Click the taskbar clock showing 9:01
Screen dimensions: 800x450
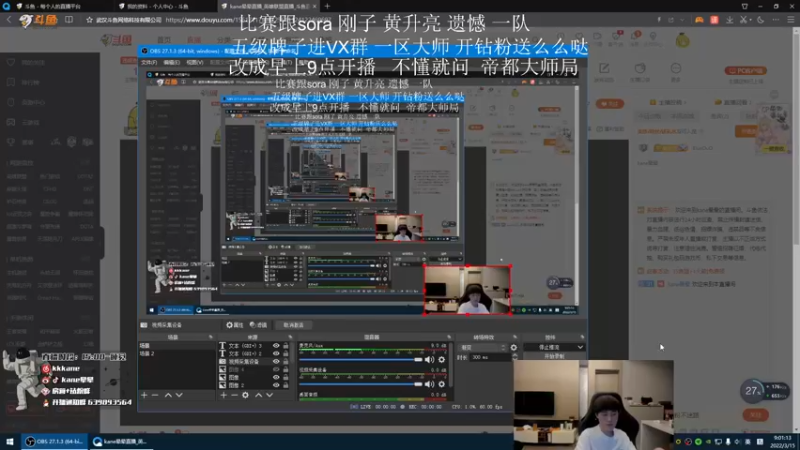point(783,441)
